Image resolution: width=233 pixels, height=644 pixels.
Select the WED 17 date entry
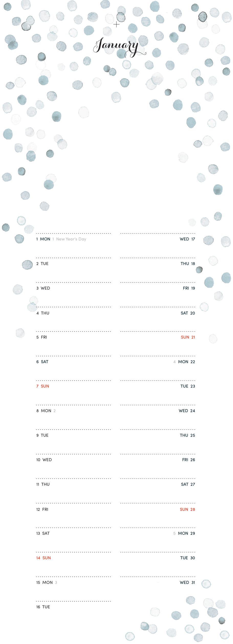click(x=187, y=239)
